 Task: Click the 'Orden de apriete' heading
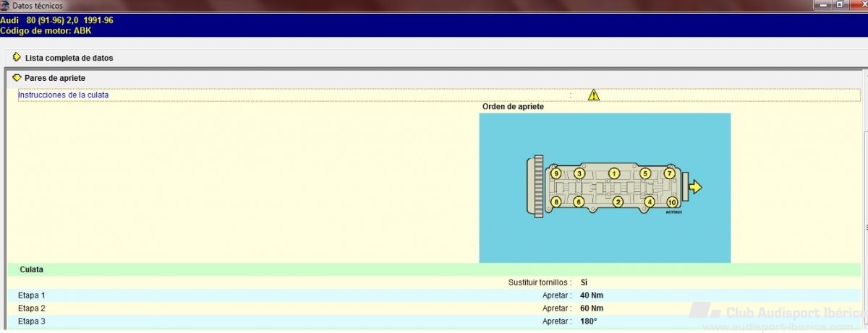coord(513,106)
